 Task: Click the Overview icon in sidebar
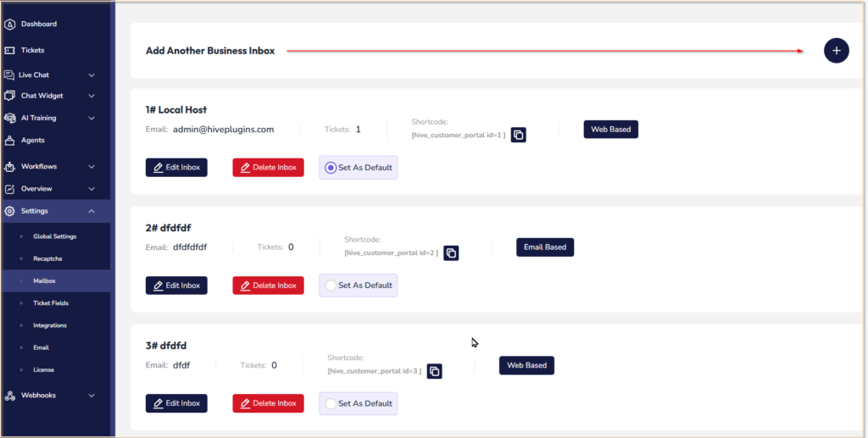click(9, 189)
